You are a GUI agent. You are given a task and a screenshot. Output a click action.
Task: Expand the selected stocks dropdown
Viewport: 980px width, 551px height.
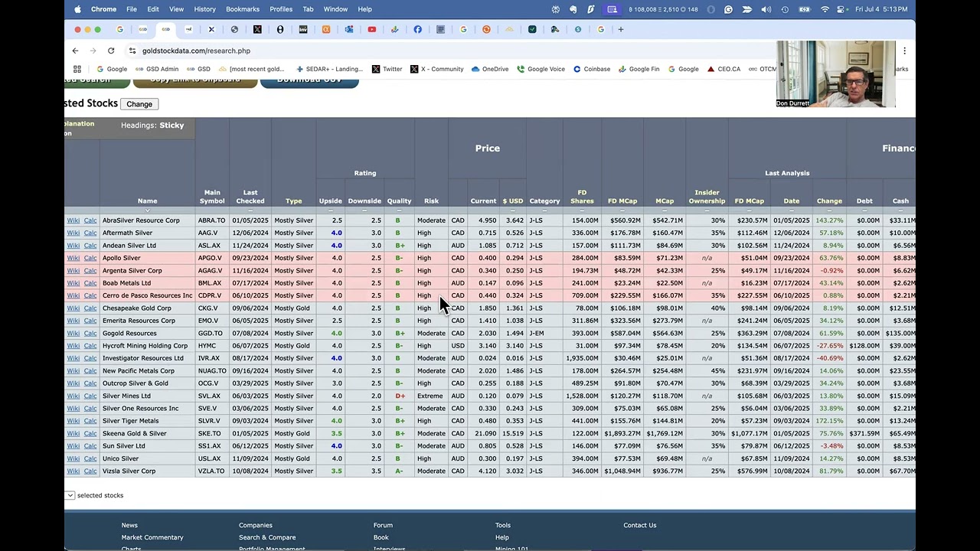(x=70, y=495)
